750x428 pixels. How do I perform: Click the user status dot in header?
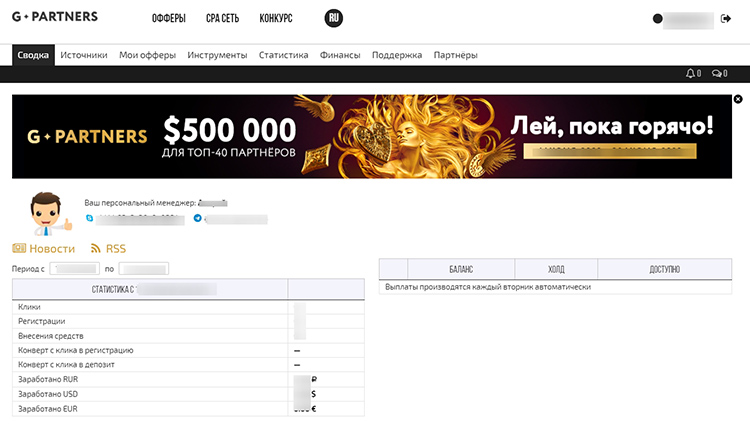(658, 19)
